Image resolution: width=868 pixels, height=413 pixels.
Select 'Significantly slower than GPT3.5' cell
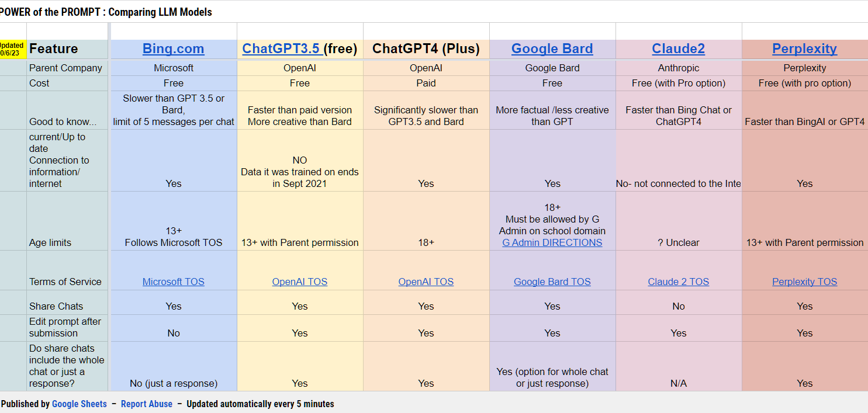[x=426, y=110]
